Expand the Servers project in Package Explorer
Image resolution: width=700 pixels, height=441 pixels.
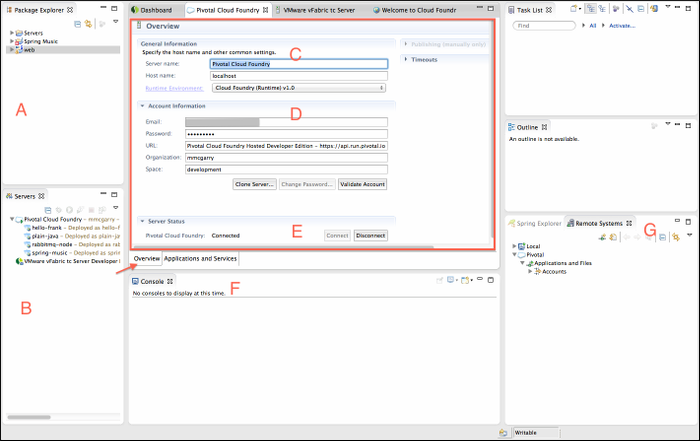point(12,33)
